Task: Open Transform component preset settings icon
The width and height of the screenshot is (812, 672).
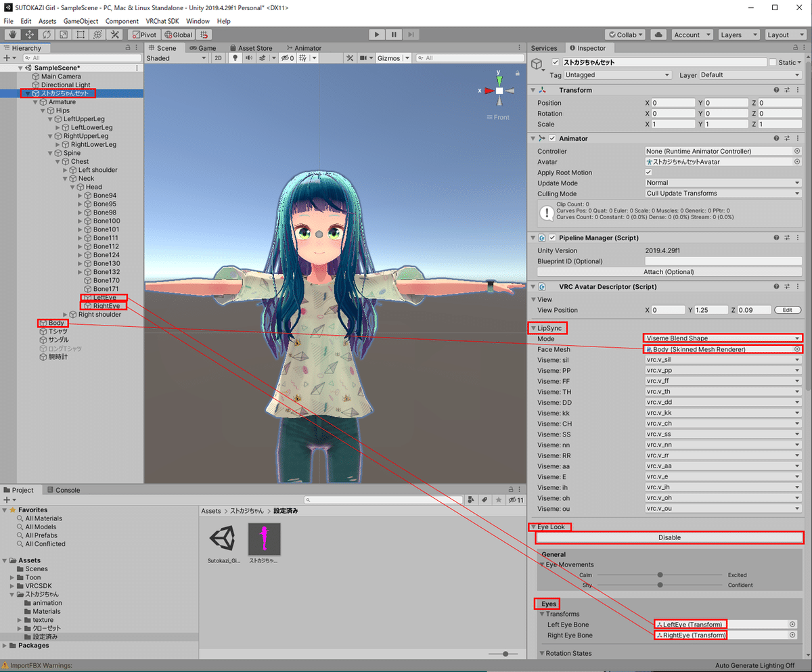Action: (x=788, y=90)
